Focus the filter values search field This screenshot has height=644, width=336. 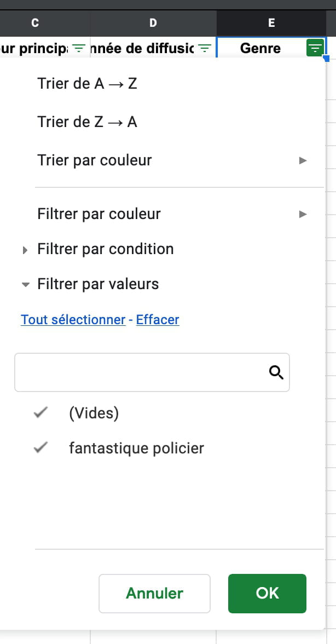[x=141, y=372]
